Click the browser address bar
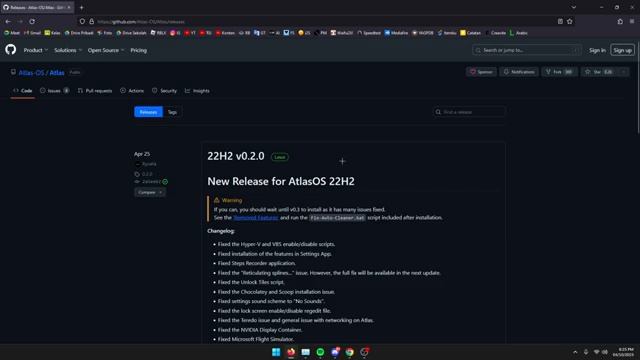 [318, 21]
